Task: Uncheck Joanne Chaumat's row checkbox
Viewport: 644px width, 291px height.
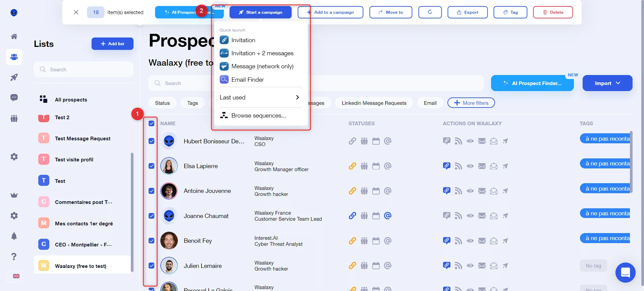Action: [x=152, y=216]
